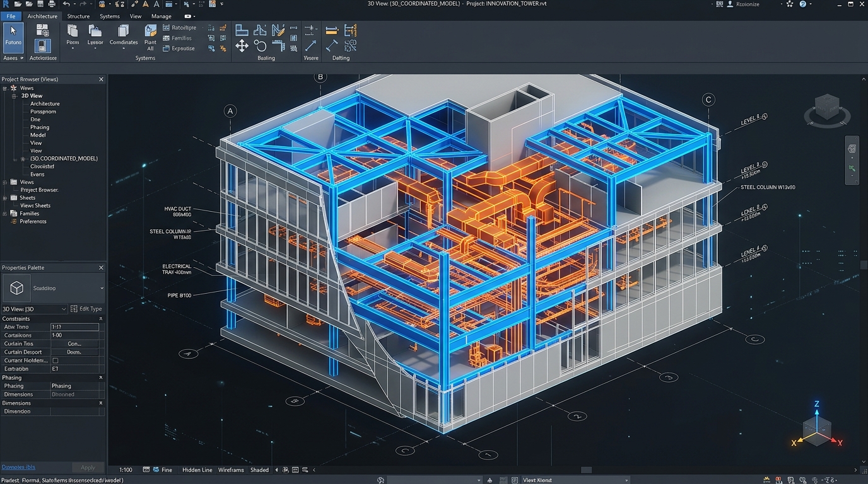The width and height of the screenshot is (868, 484).
Task: Open the File menu
Action: point(11,16)
